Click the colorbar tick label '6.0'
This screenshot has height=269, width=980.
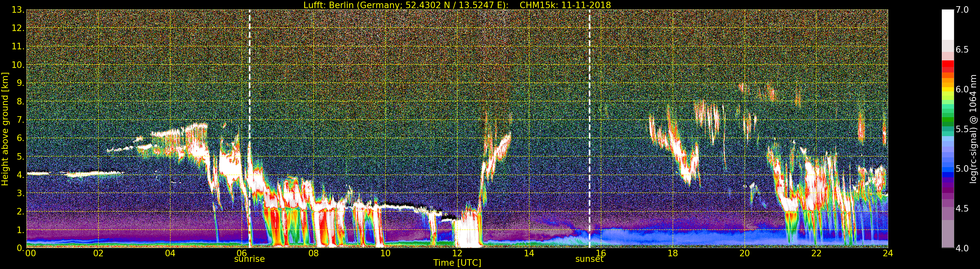point(962,89)
